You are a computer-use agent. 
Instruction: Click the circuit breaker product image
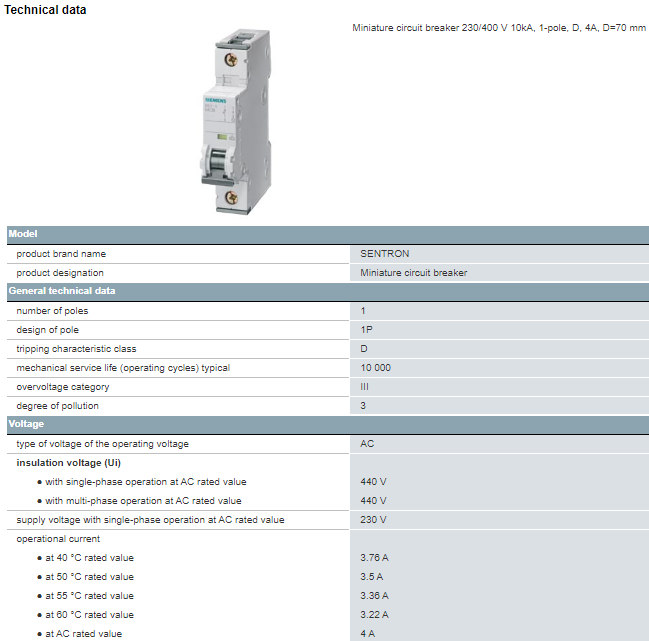pos(237,122)
